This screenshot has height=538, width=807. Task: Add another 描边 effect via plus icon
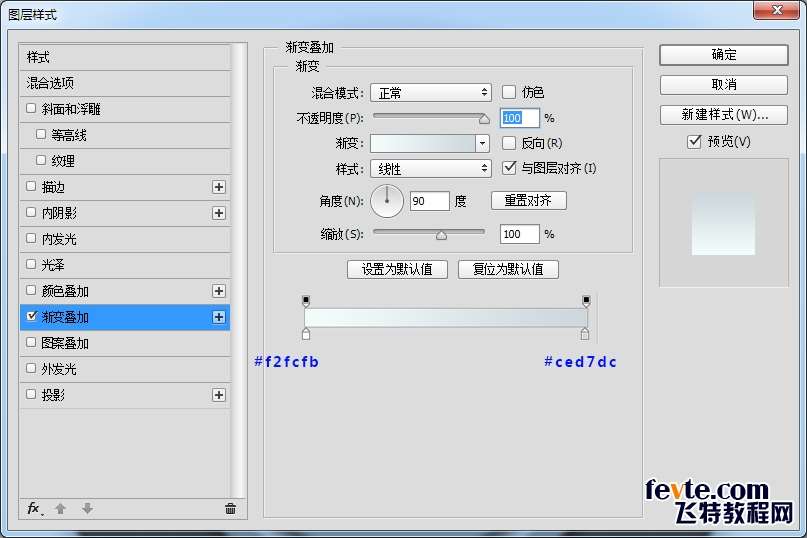tap(219, 187)
